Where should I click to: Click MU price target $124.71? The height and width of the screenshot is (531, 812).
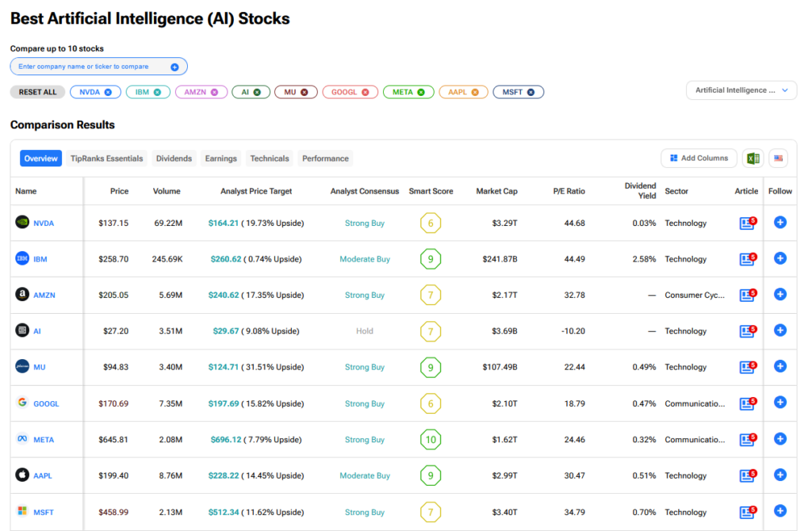(223, 367)
